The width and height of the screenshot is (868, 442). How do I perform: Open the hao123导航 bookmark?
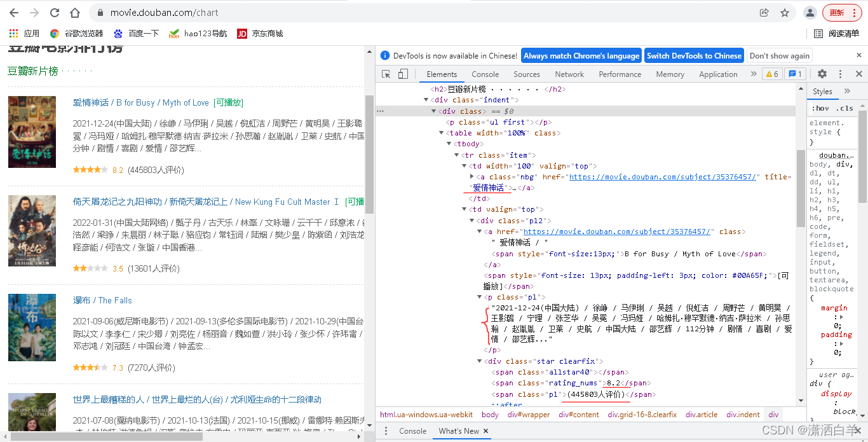(x=198, y=33)
